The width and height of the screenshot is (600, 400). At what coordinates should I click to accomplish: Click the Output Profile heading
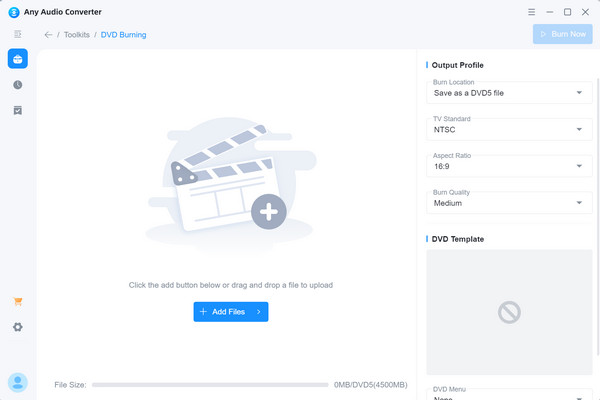pyautogui.click(x=458, y=65)
